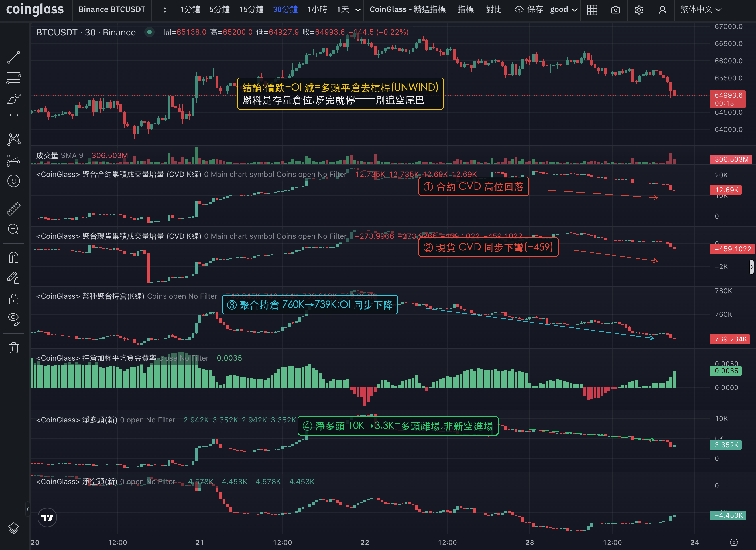Expand the timeframe dropdown next to 1天
Image resolution: width=756 pixels, height=550 pixels.
point(358,10)
